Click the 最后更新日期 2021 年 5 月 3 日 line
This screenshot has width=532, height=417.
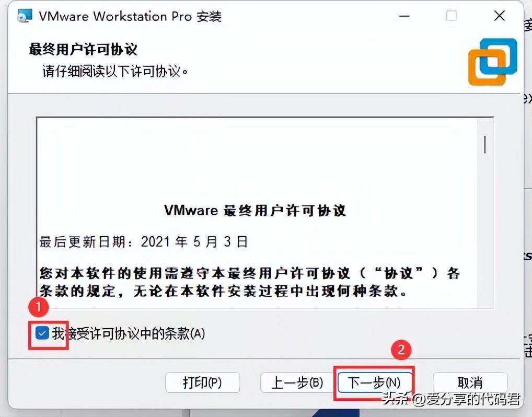point(143,242)
